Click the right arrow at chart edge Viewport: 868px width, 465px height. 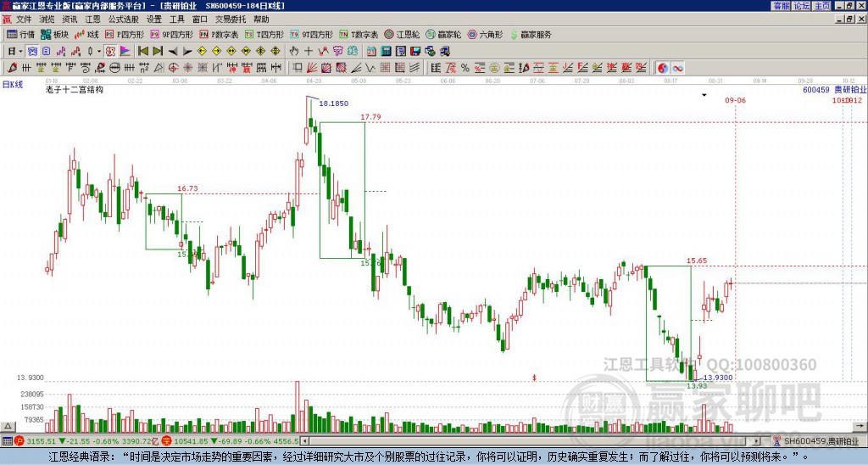tap(861, 426)
